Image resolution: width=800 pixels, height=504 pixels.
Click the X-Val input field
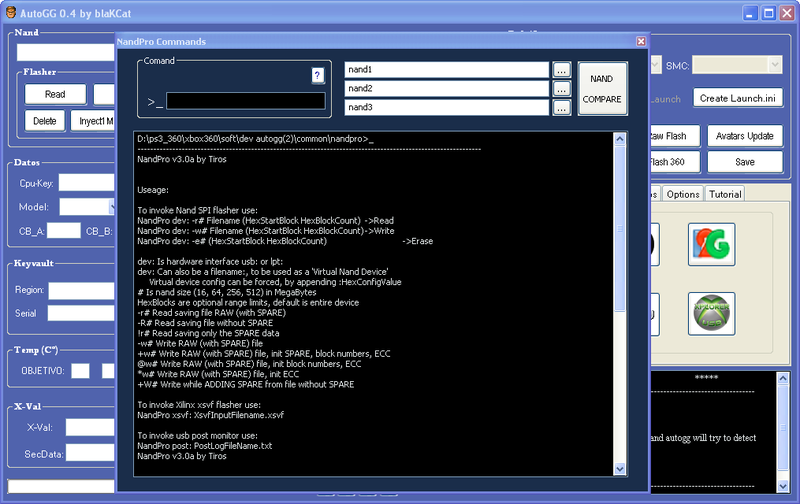90,427
